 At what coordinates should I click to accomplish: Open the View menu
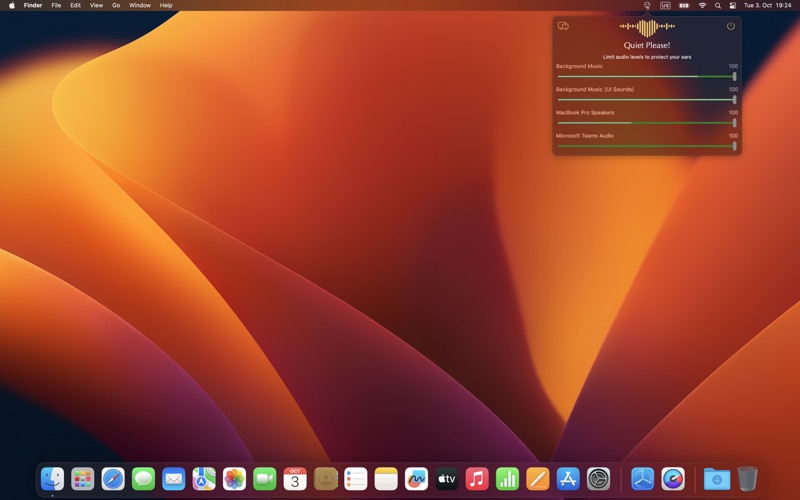pyautogui.click(x=96, y=5)
